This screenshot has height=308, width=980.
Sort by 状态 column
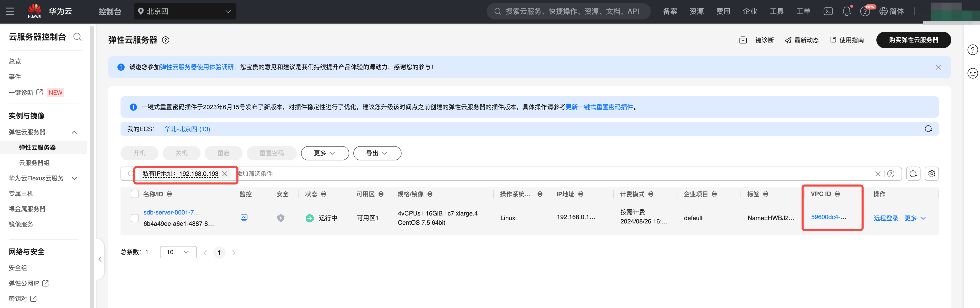324,194
